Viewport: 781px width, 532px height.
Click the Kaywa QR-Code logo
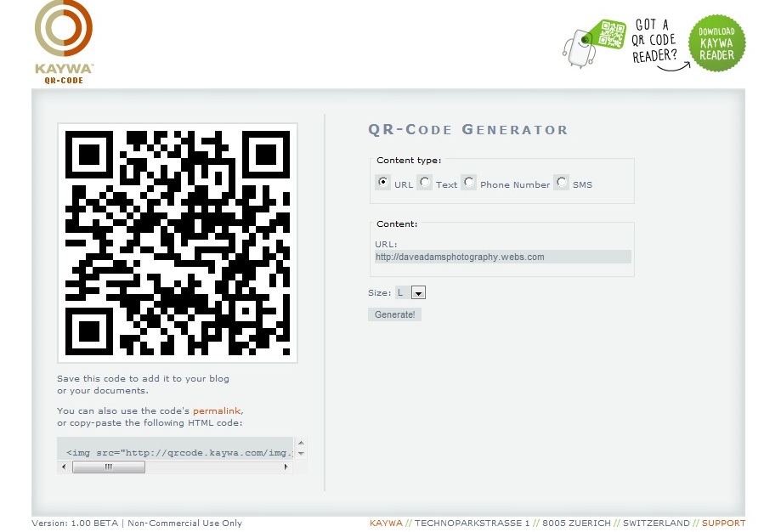pos(64,42)
